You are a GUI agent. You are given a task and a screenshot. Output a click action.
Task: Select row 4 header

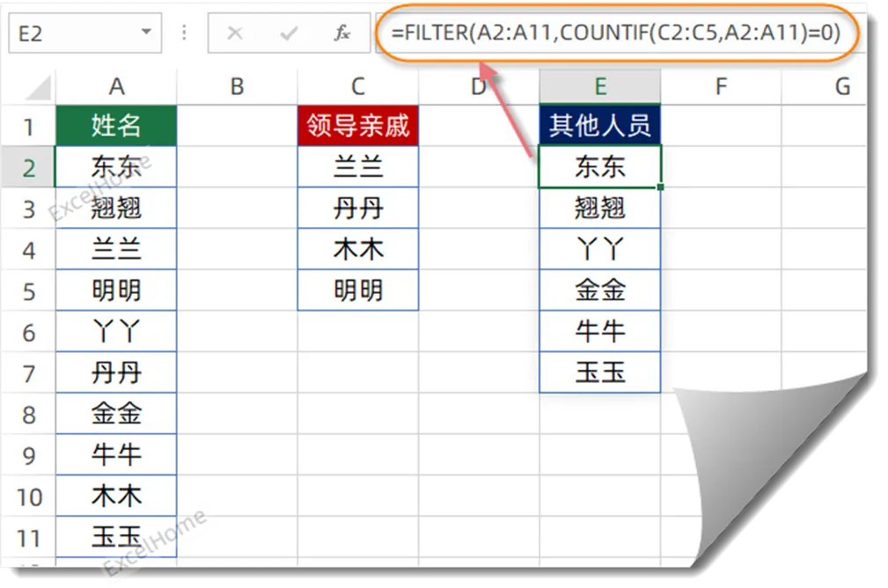point(28,249)
